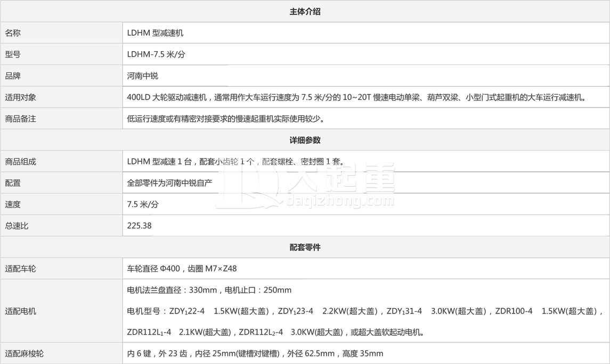610x364 pixels.
Task: Select the 适配电机 label cell
Action: click(61, 311)
